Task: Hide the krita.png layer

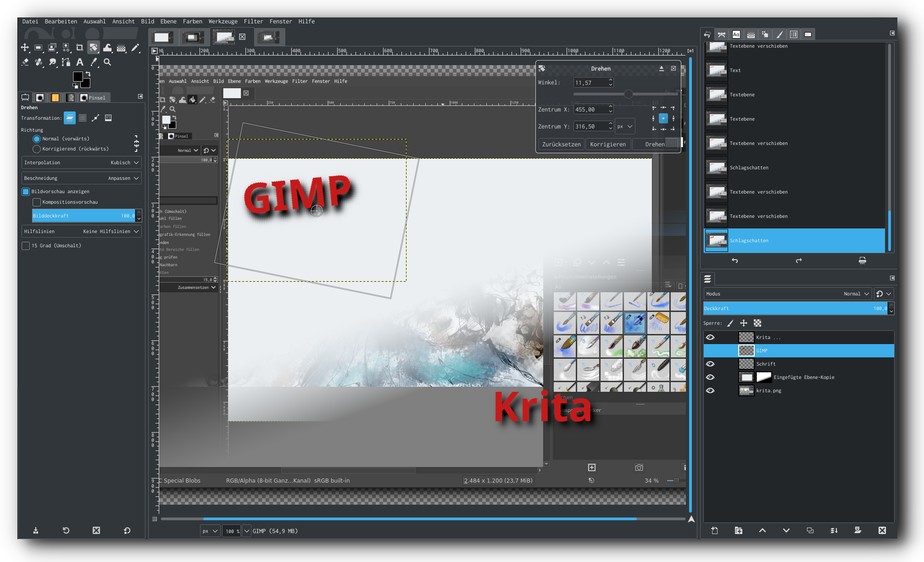Action: [x=710, y=390]
